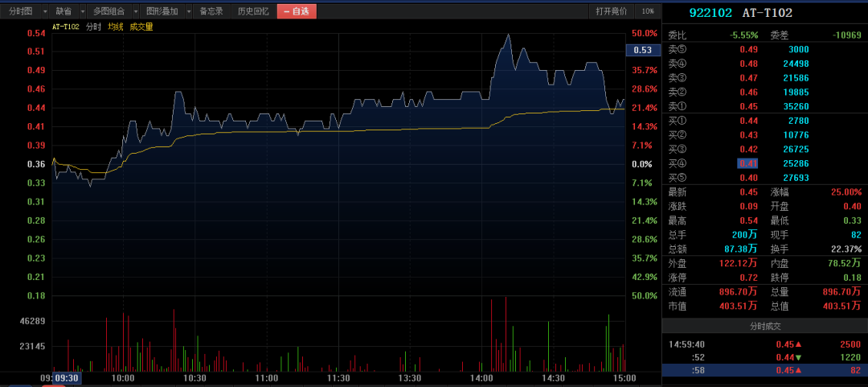Image resolution: width=868 pixels, height=387 pixels.
Task: Click the 14:00 time axis label
Action: 481,378
